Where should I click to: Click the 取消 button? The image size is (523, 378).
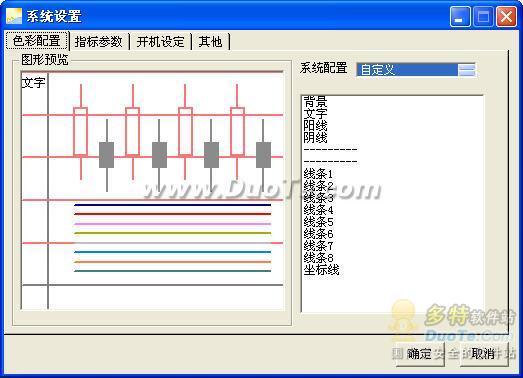pos(484,354)
